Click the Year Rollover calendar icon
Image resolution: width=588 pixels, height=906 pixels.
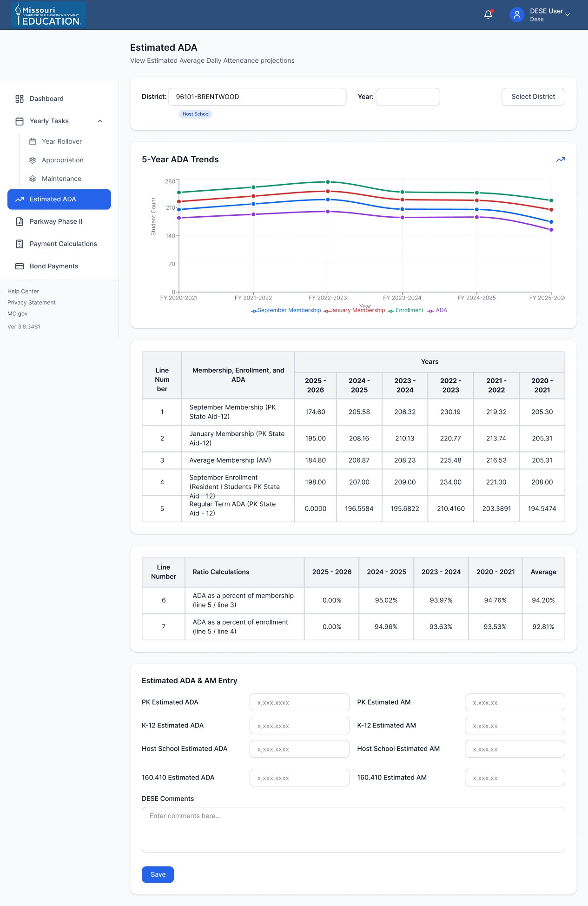pyautogui.click(x=33, y=141)
